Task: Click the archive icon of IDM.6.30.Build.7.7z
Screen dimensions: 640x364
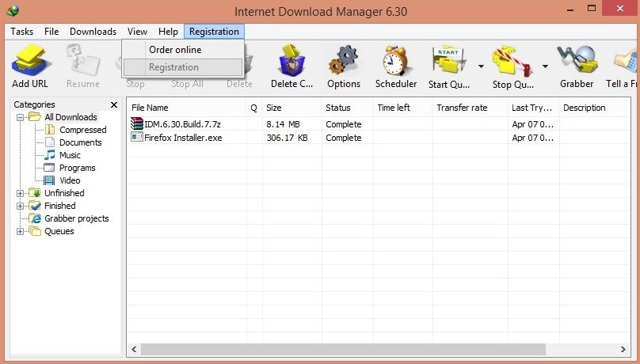Action: [x=137, y=123]
